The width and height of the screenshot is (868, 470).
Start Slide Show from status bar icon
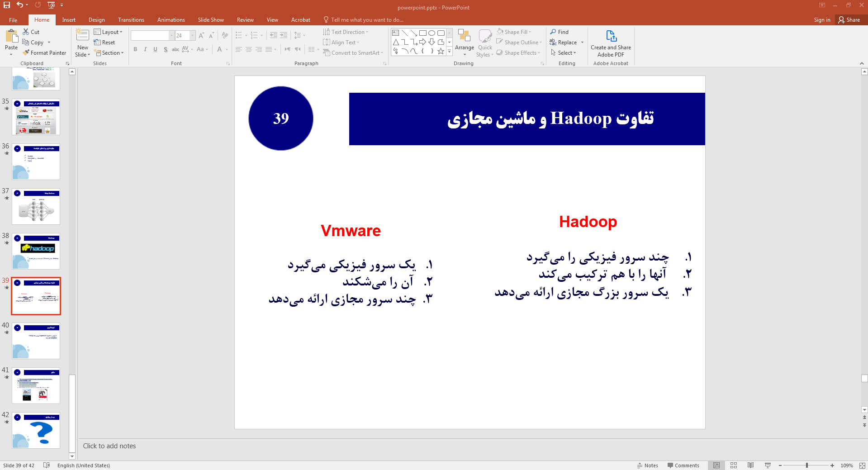pyautogui.click(x=768, y=465)
